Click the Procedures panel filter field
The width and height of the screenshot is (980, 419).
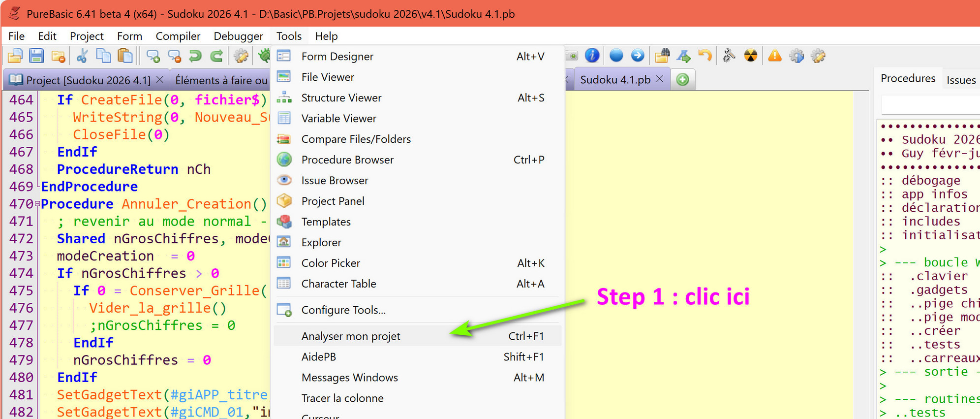(x=930, y=105)
